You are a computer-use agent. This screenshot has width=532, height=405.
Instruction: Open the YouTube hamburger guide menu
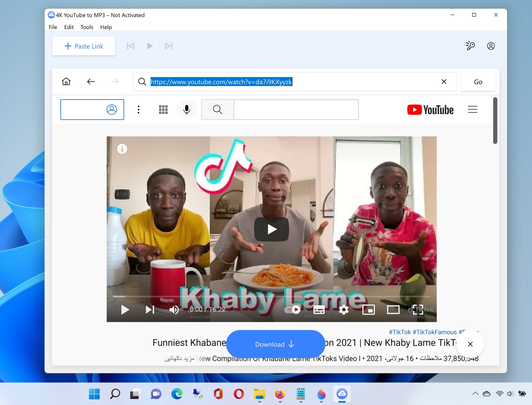[472, 110]
